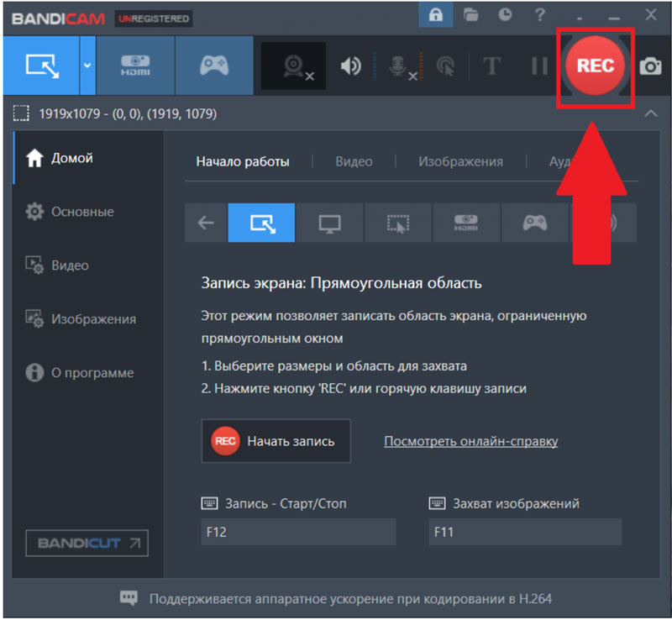Click the heading Запись экрана: Прямоугольная область
The image size is (672, 620).
pos(342,283)
